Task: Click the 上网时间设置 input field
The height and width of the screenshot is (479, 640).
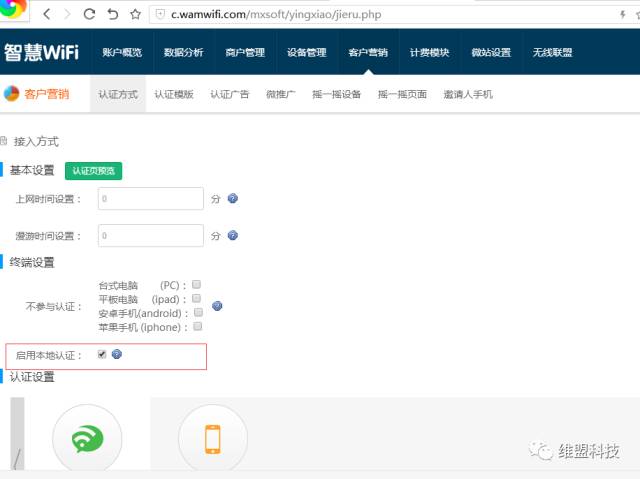Action: [151, 199]
